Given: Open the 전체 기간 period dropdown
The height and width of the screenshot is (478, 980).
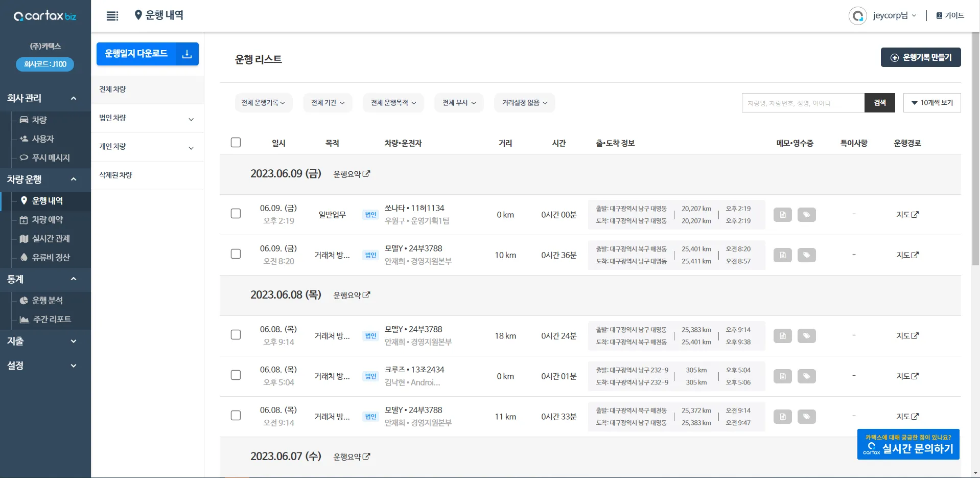Looking at the screenshot, I should click(328, 103).
